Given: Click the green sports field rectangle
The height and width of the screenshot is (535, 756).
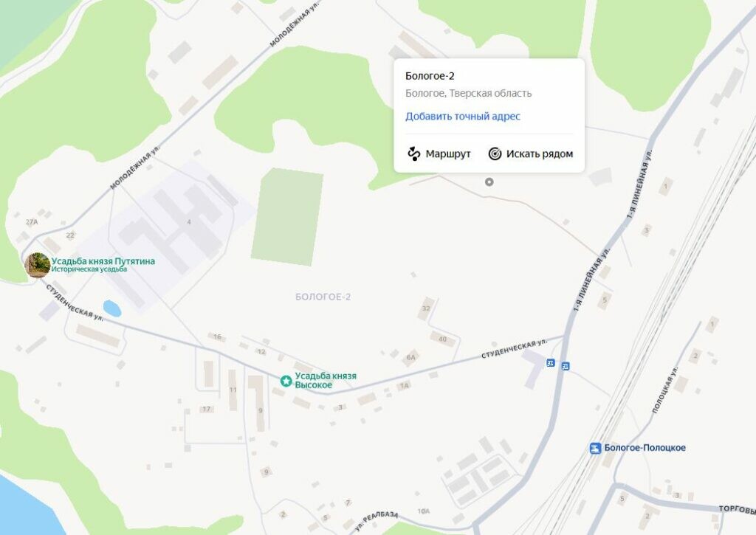Looking at the screenshot, I should tap(287, 217).
